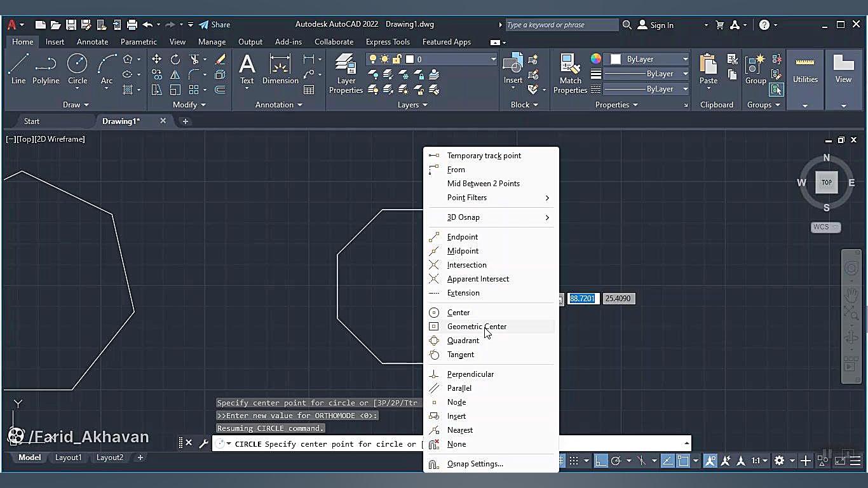Select the Arc drawing tool

[x=107, y=69]
